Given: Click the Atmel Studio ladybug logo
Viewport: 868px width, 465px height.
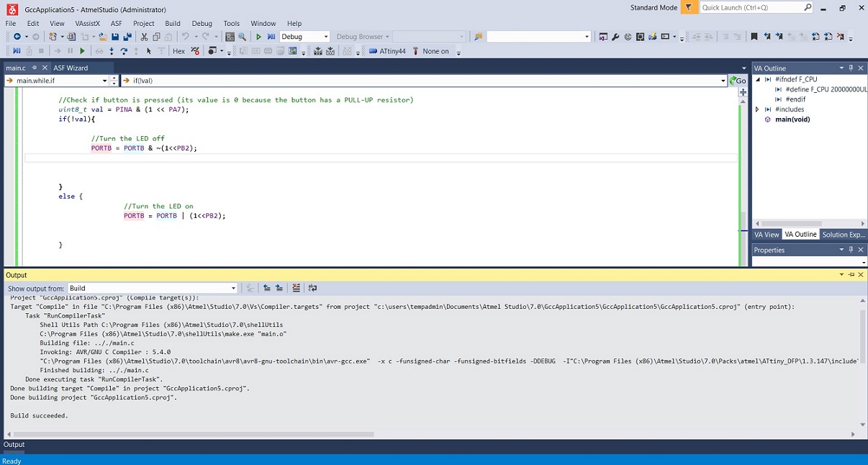Looking at the screenshot, I should click(12, 9).
